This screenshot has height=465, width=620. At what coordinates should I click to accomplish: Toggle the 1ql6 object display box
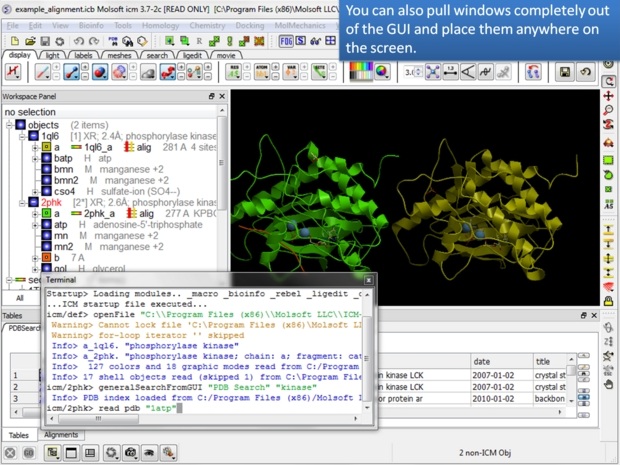coord(34,135)
